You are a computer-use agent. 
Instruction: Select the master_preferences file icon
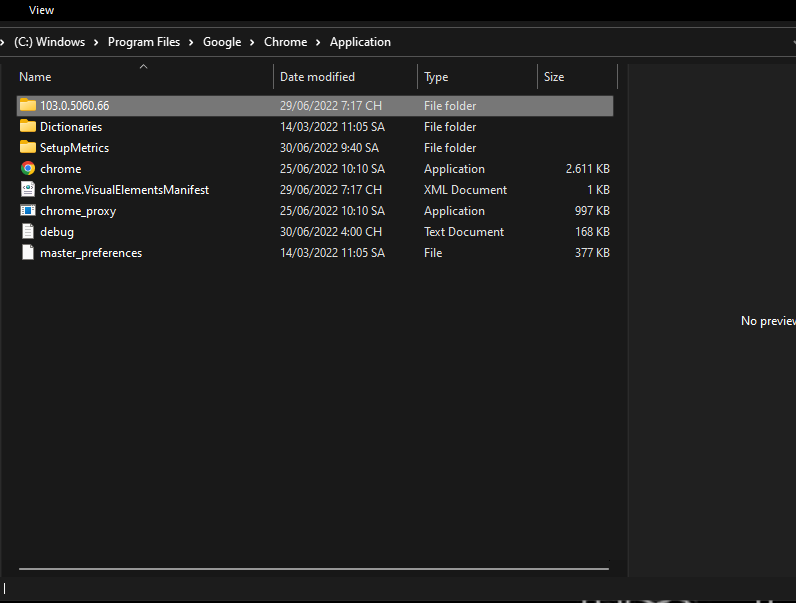coord(28,253)
